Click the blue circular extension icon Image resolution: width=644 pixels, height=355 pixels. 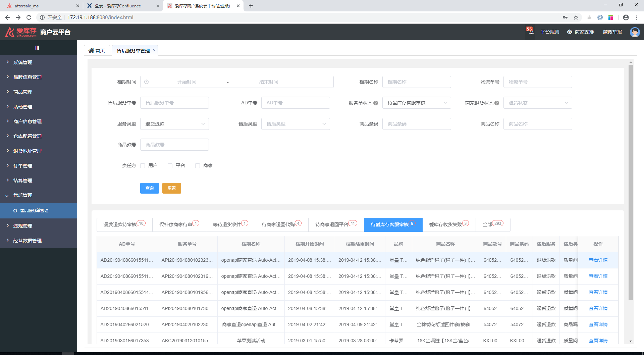[x=600, y=17]
